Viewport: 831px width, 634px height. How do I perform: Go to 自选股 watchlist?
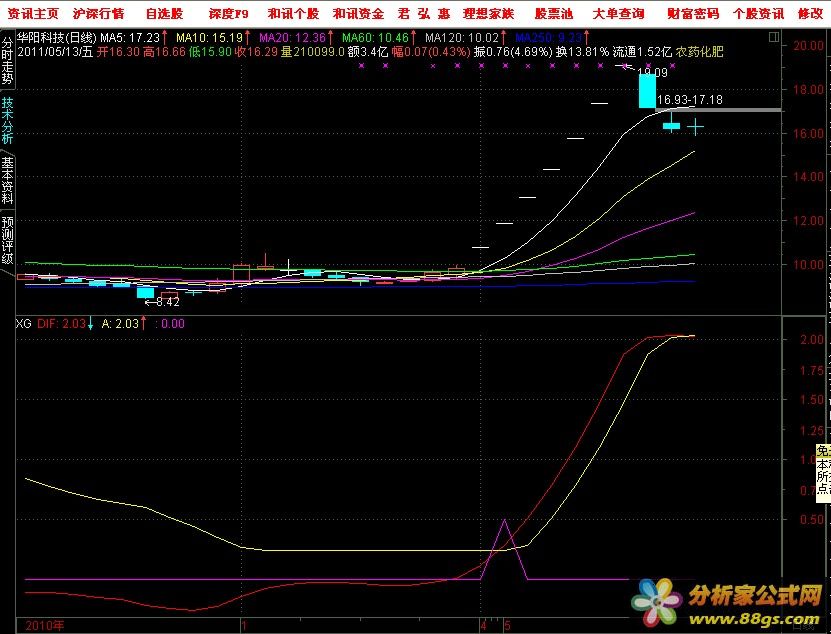[x=164, y=13]
